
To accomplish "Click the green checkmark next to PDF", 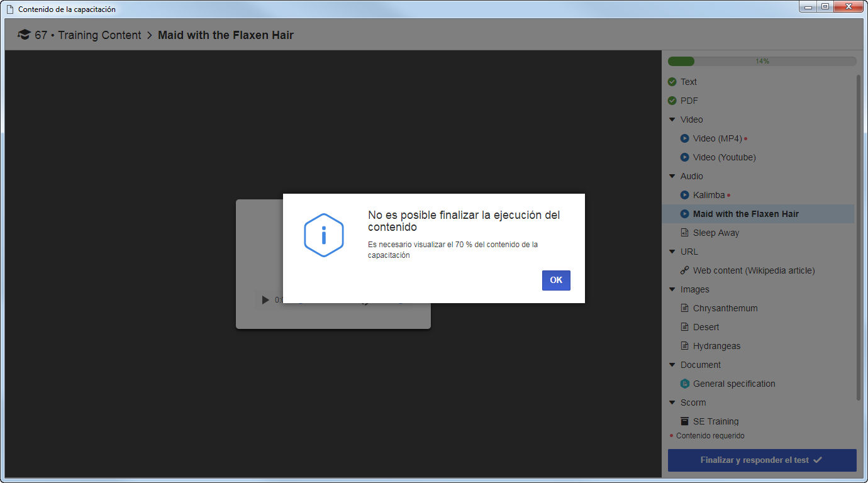I will (672, 101).
